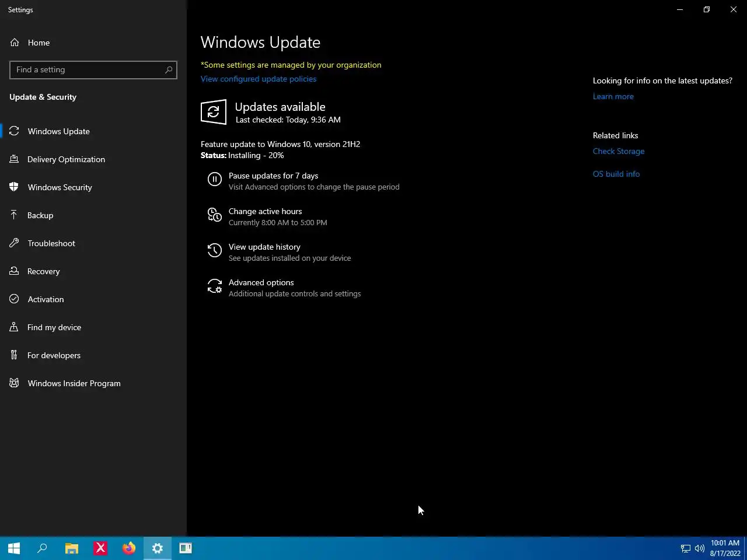Click "Looking for info on the latest updates?"
The image size is (747, 560).
662,80
